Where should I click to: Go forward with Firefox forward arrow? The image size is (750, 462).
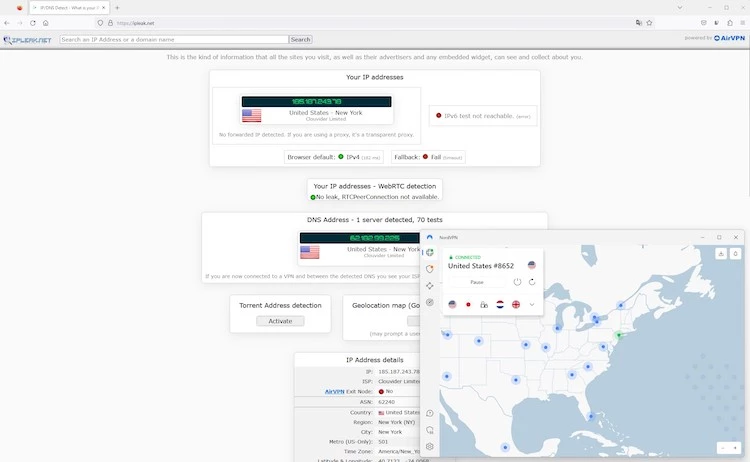tap(20, 23)
